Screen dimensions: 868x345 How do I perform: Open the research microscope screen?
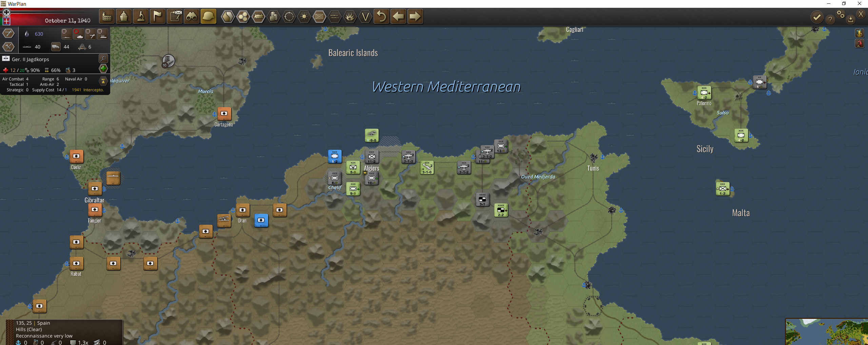click(141, 16)
